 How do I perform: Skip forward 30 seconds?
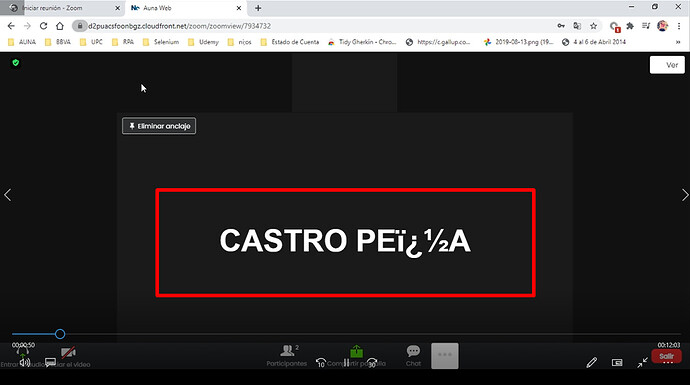[372, 363]
